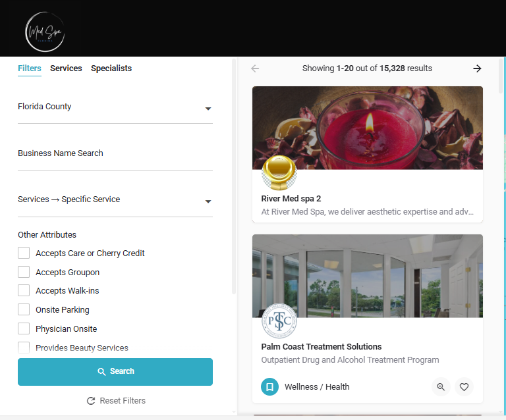Click the blue Search button
This screenshot has width=506, height=420.
[x=115, y=372]
